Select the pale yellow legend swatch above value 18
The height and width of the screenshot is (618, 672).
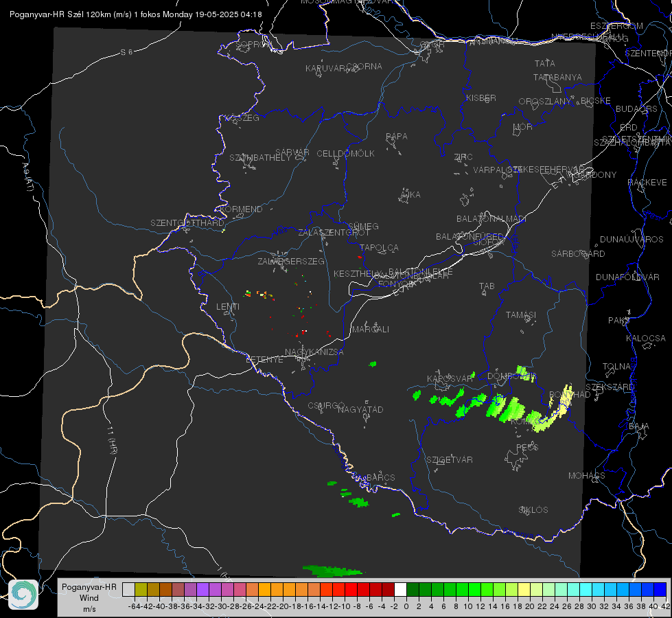[524, 589]
